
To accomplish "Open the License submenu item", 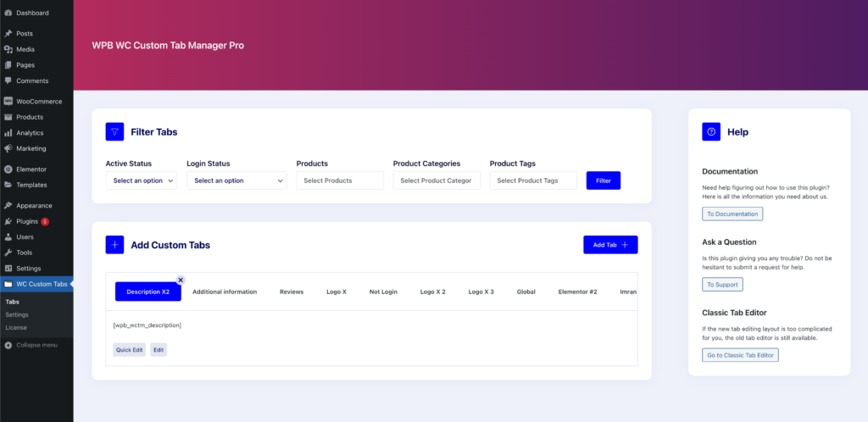I will coord(16,327).
